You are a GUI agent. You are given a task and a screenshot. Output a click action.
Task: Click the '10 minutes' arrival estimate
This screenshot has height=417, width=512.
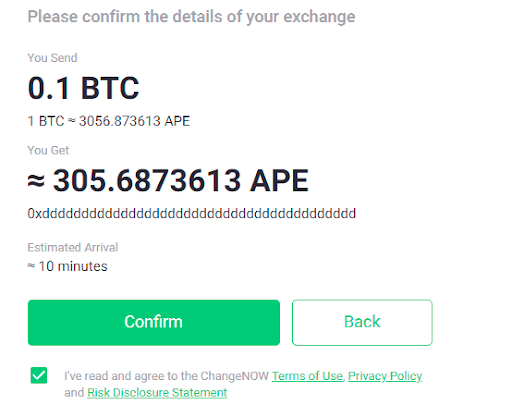click(x=73, y=266)
